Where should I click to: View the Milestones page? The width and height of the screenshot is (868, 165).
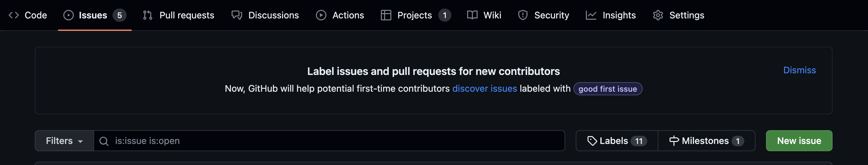point(706,141)
